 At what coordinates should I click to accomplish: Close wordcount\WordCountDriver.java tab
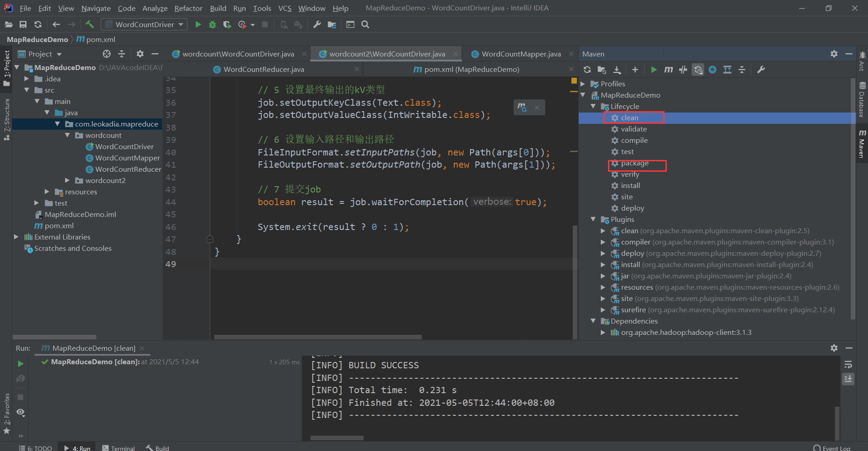[304, 54]
